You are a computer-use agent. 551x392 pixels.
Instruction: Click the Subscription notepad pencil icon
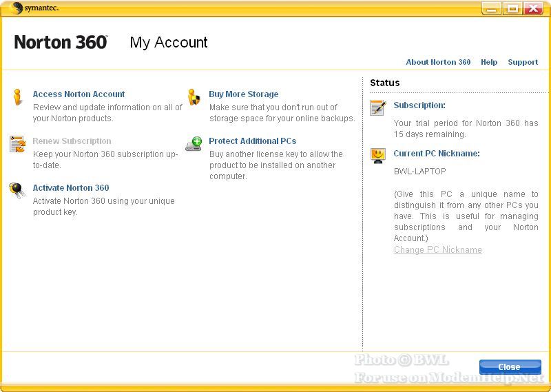coord(378,107)
